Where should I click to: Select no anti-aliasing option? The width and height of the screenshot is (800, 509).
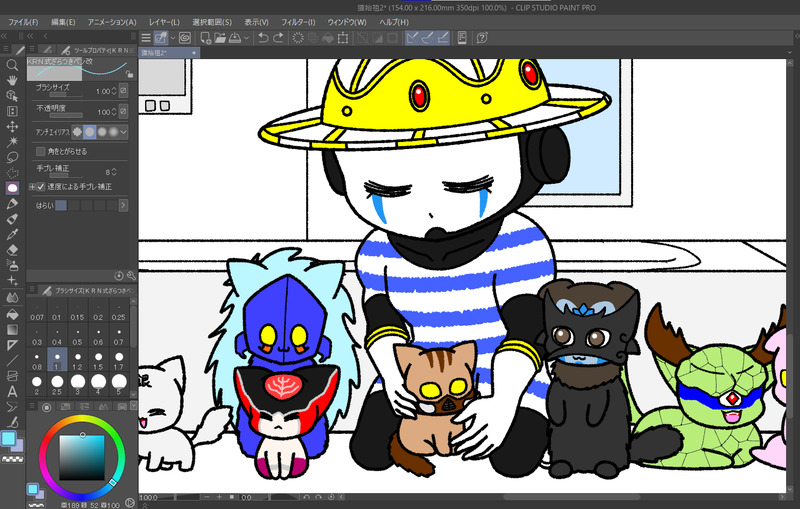tap(77, 132)
